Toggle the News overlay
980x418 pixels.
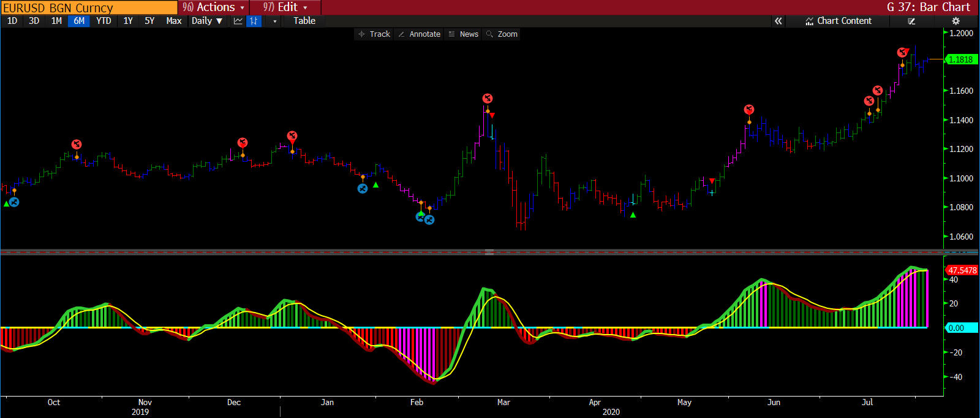pos(463,34)
